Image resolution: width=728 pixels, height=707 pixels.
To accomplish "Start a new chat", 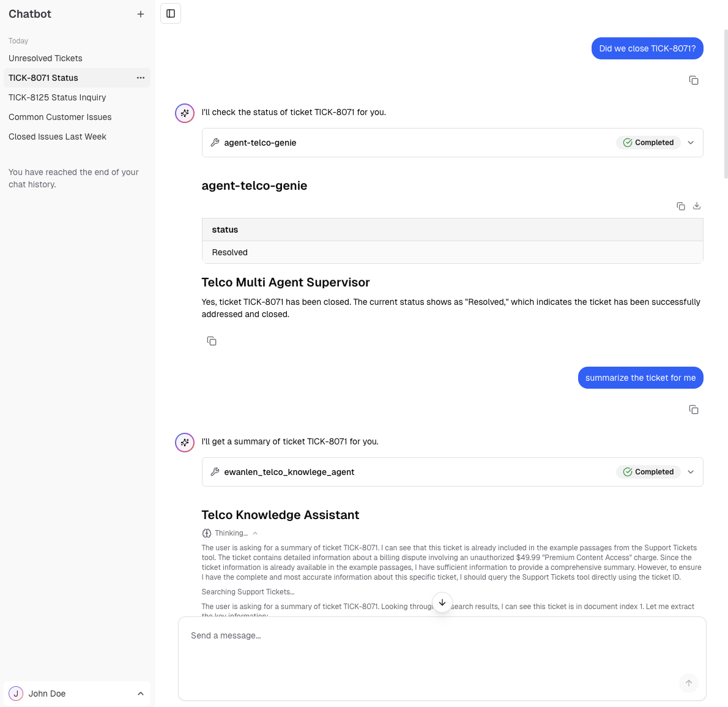I will (141, 13).
